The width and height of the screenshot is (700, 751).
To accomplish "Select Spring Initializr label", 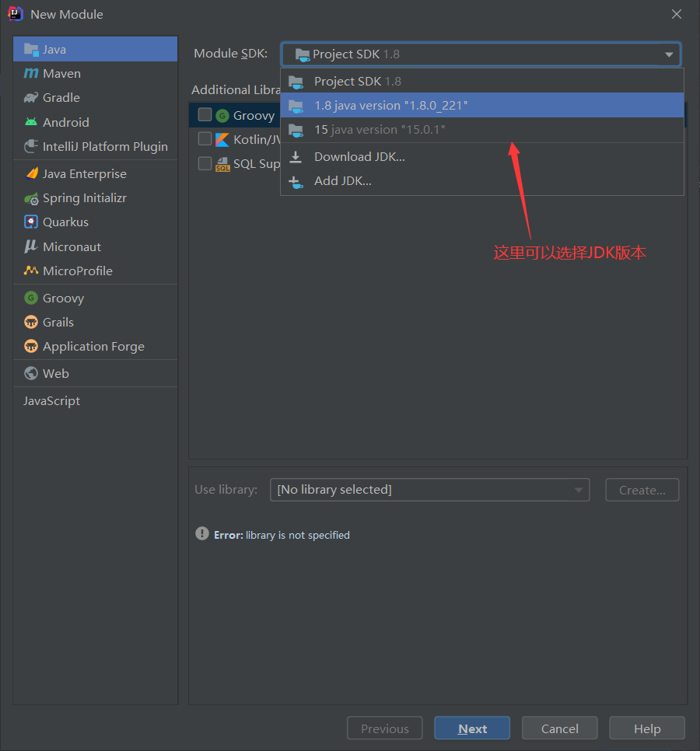I will 85,197.
